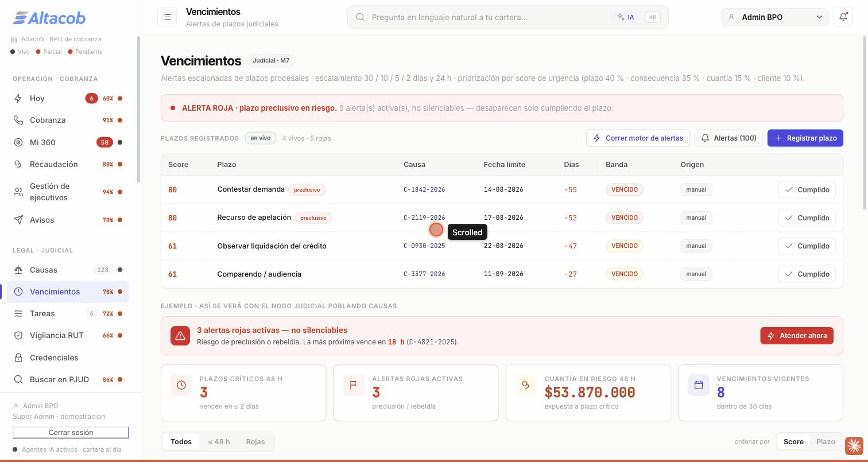Select the Todos filter
Viewport: 868px width, 462px height.
coord(181,441)
